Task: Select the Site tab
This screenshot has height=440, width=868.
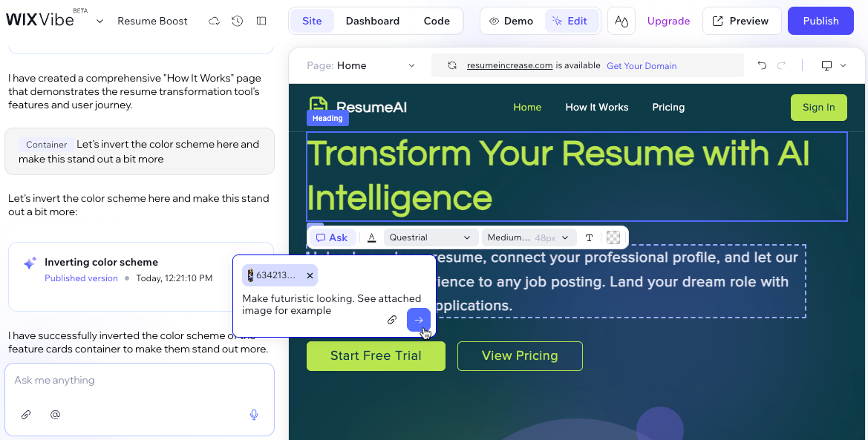Action: [312, 21]
